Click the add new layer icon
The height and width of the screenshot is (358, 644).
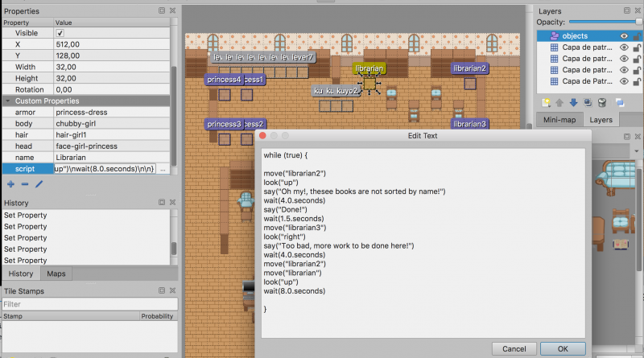[x=546, y=102]
